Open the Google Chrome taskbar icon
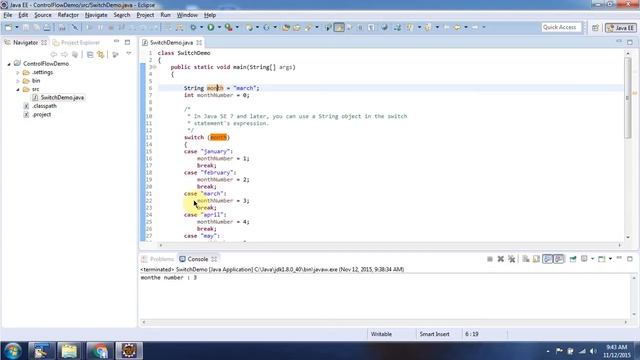The width and height of the screenshot is (640, 360). [99, 351]
